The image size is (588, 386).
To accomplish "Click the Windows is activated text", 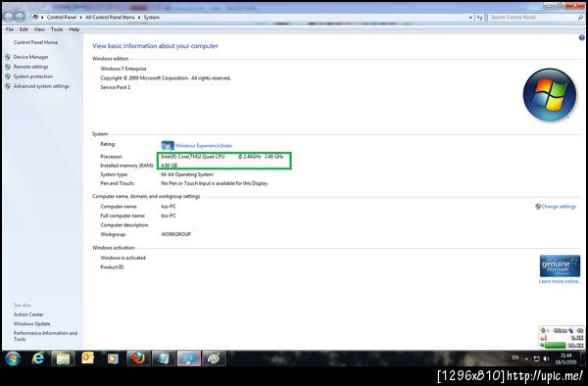I will click(123, 258).
